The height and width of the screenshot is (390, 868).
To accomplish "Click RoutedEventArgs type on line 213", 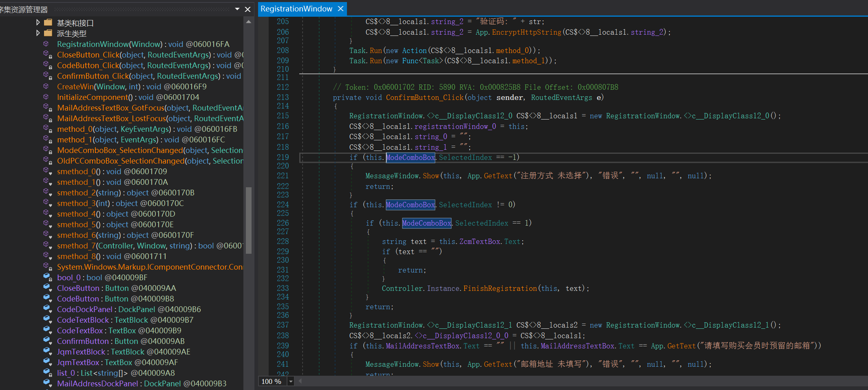I will click(x=561, y=97).
